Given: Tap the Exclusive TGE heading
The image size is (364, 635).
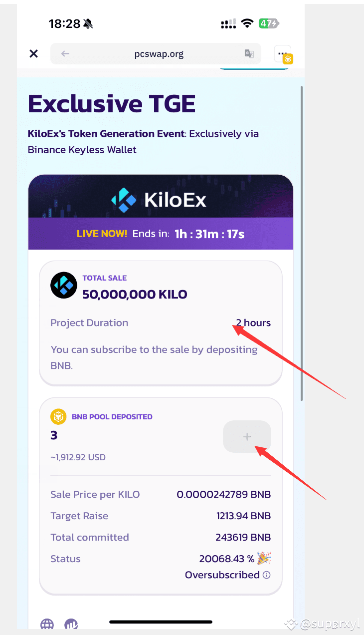Looking at the screenshot, I should 112,103.
